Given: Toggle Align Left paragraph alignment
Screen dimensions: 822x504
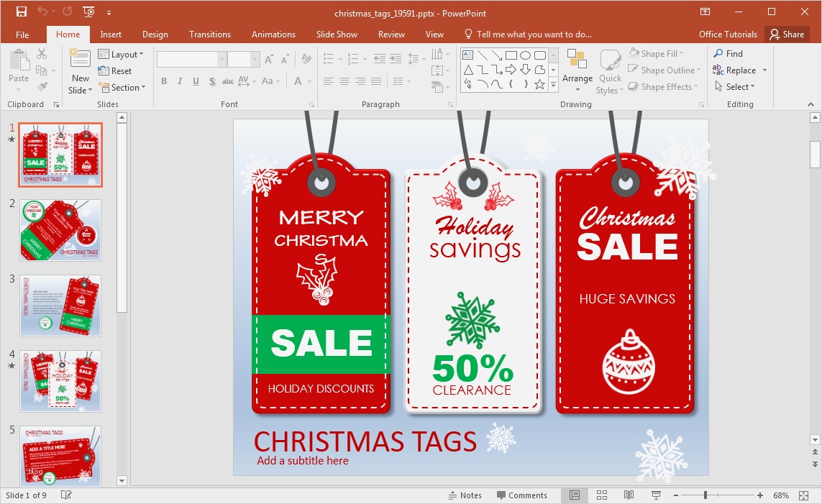Looking at the screenshot, I should tap(329, 81).
